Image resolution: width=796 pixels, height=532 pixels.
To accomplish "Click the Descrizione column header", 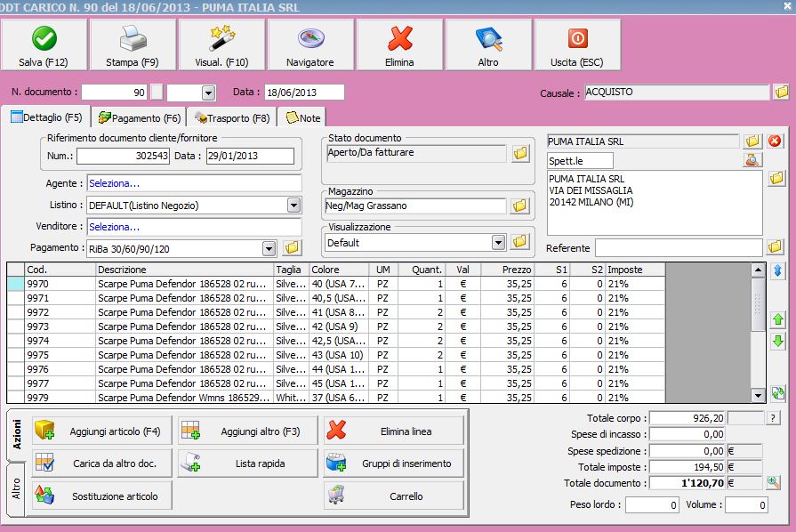I will pos(184,270).
